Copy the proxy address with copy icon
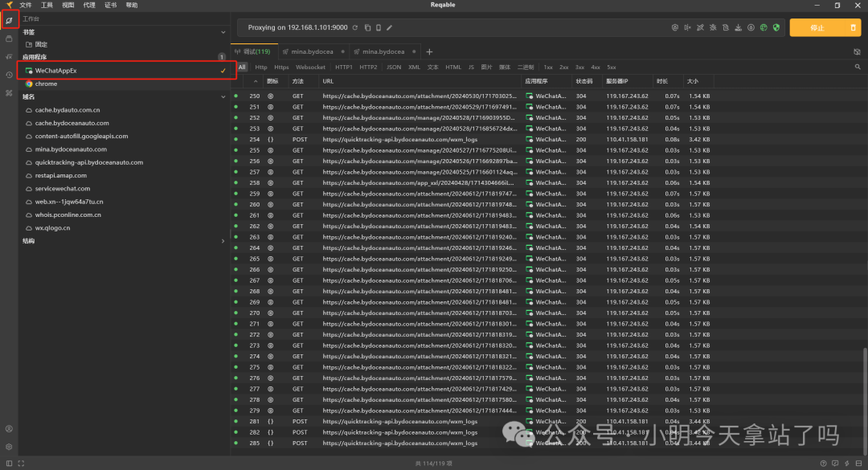The height and width of the screenshot is (470, 868). point(367,27)
